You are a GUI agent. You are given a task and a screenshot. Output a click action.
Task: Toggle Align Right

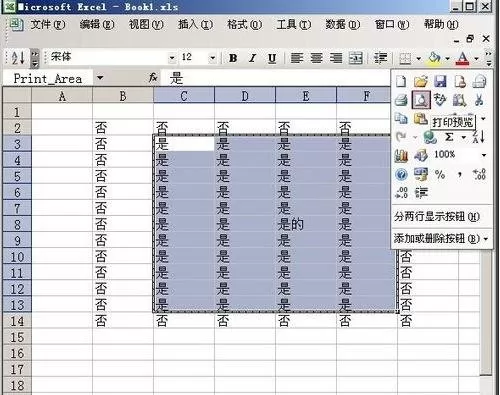point(336,58)
